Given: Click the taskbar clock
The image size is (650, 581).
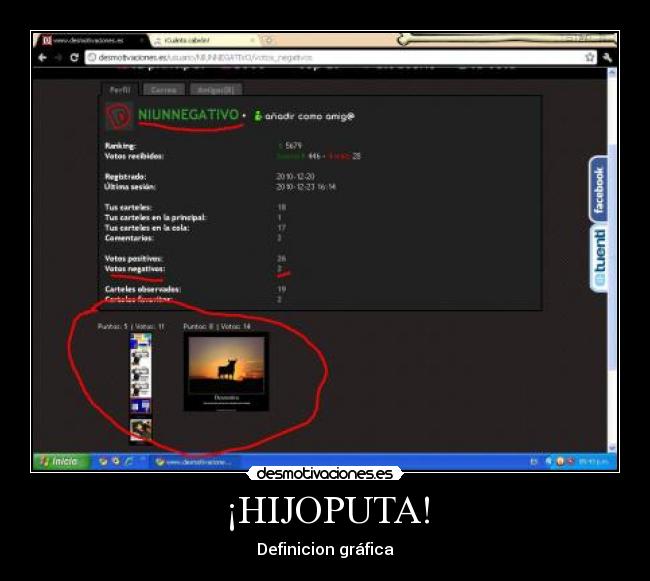Looking at the screenshot, I should (593, 461).
